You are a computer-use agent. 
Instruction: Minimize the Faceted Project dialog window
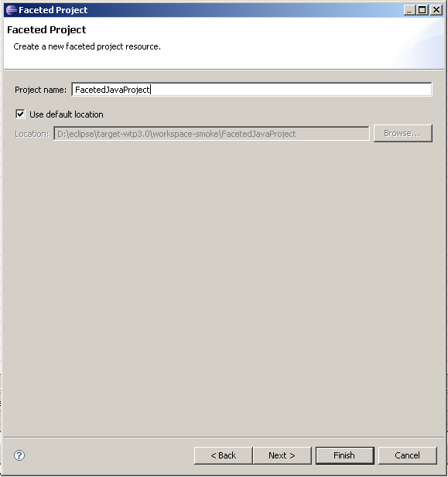409,10
